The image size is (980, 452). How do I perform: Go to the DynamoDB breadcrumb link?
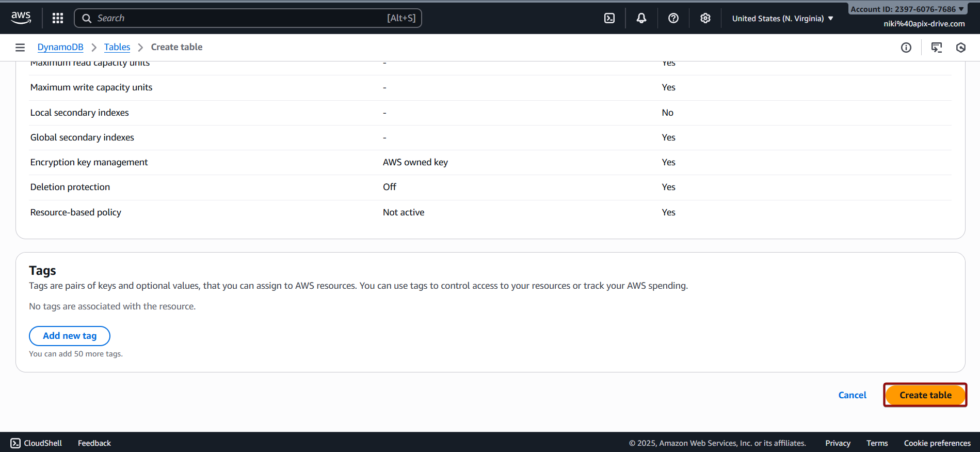60,47
